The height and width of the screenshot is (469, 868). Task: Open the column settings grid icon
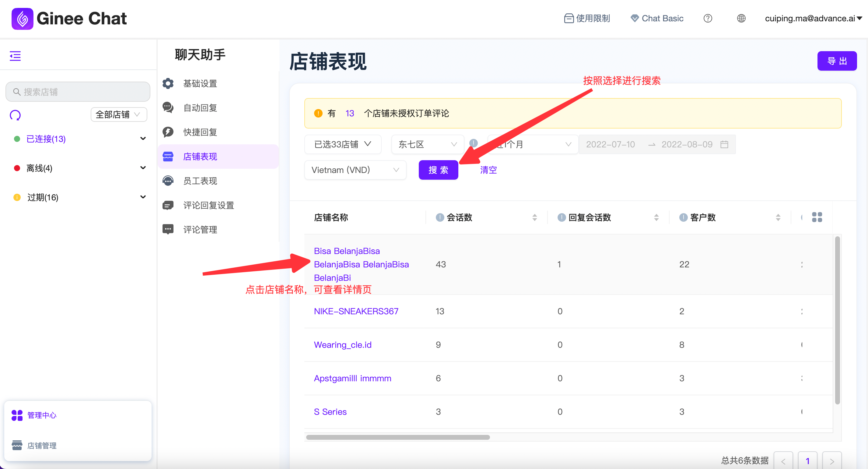[x=817, y=217]
